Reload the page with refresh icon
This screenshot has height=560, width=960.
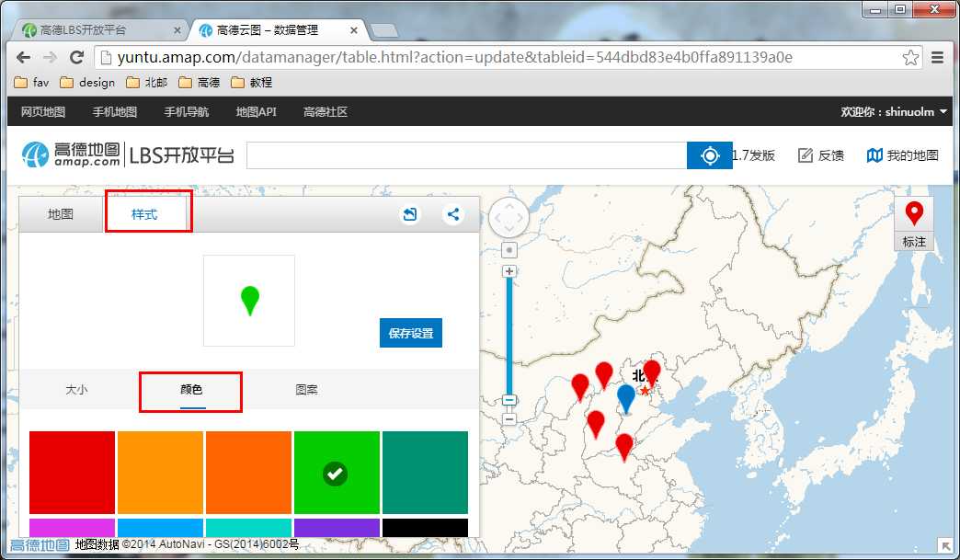click(76, 58)
